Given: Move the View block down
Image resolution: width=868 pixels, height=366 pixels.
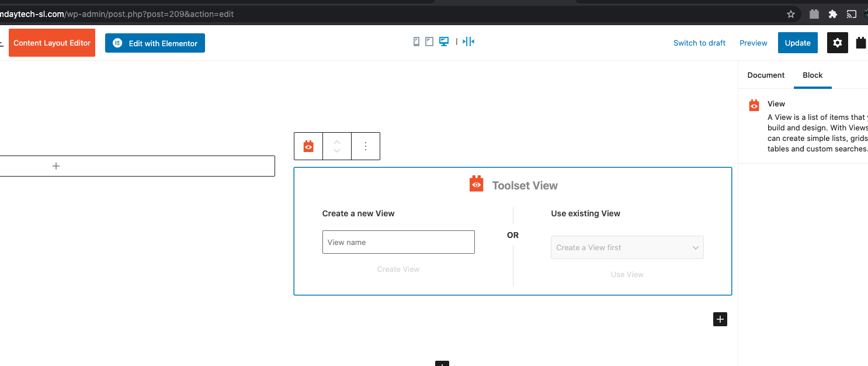Looking at the screenshot, I should click(337, 151).
